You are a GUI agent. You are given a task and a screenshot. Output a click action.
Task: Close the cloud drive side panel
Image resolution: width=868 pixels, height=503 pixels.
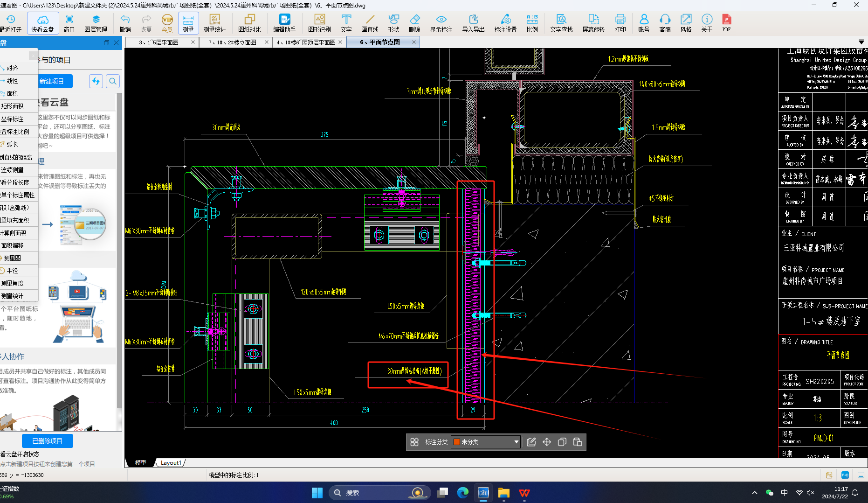tap(117, 42)
